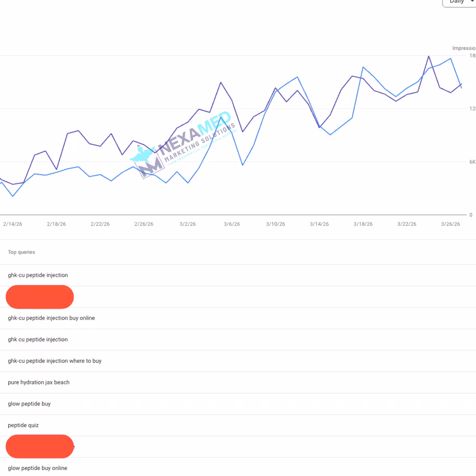Click the 3/14/26 date label on the axis

click(320, 224)
